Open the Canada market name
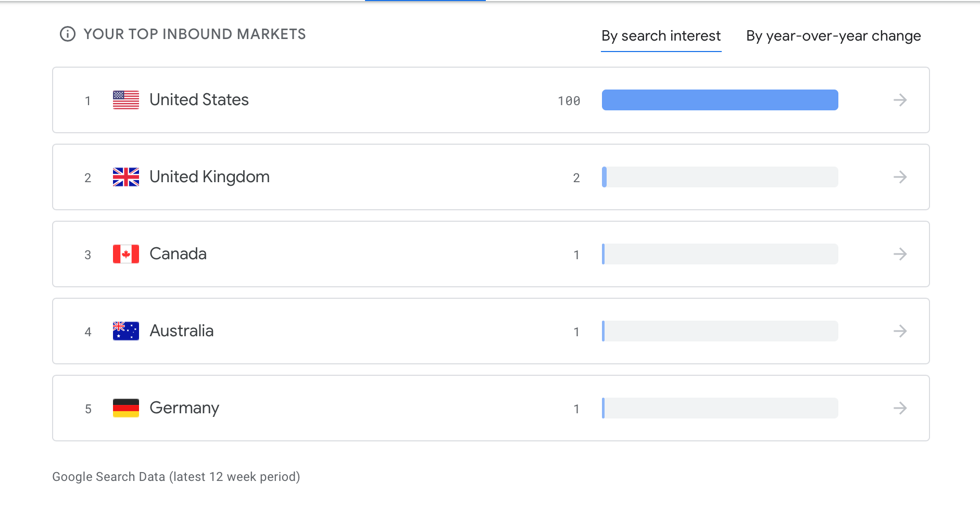Viewport: 980px width, 508px height. (x=178, y=254)
